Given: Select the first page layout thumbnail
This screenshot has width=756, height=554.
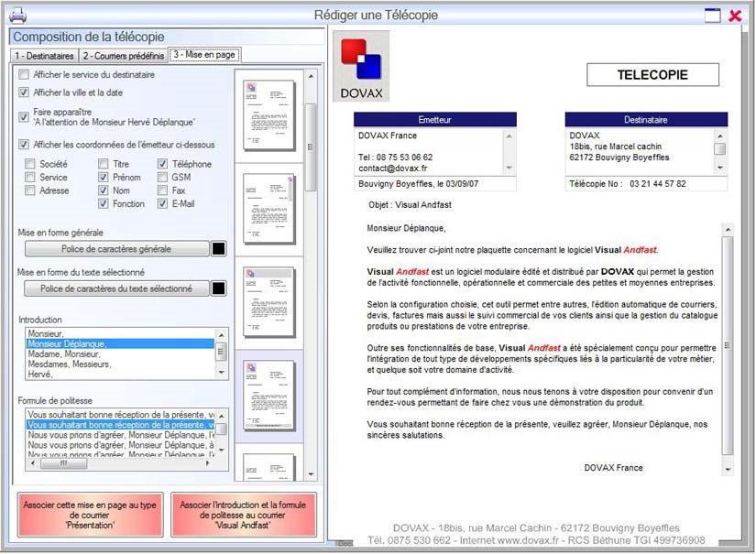Looking at the screenshot, I should (x=268, y=115).
